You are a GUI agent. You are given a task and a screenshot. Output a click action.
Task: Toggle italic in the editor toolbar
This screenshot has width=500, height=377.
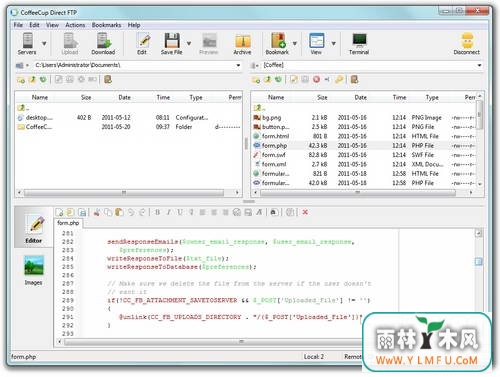[169, 212]
